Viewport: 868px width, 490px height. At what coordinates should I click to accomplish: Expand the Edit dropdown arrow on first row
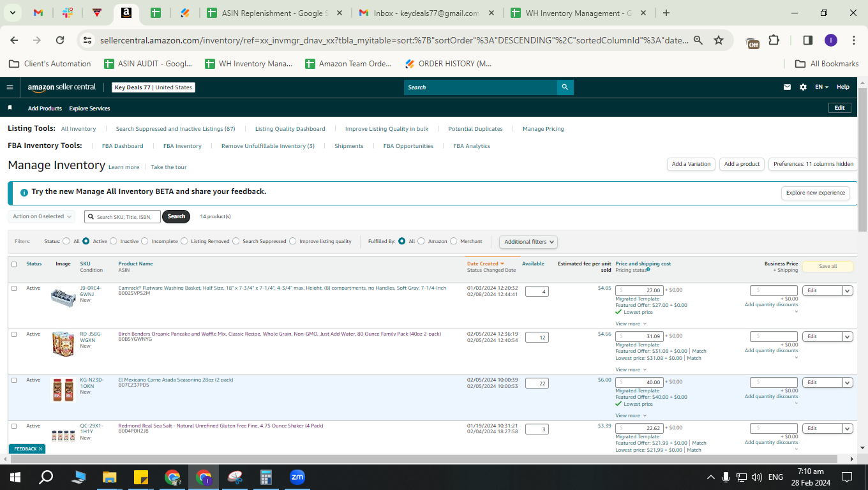click(848, 291)
